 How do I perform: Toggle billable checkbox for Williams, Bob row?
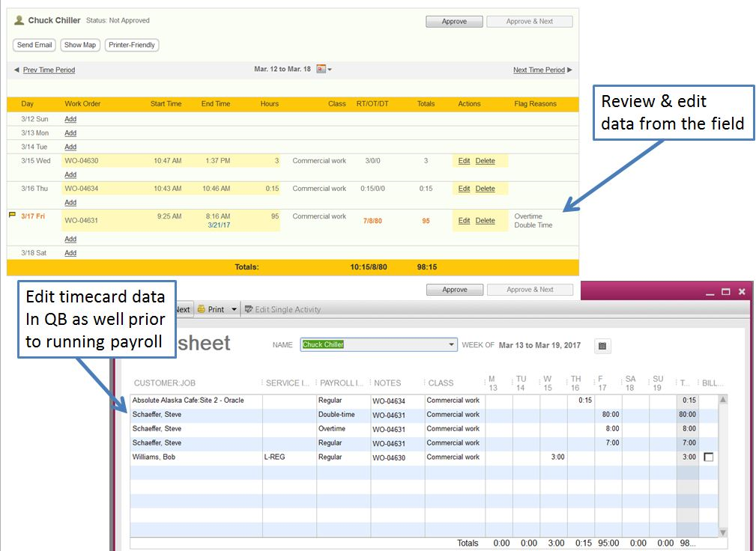click(708, 457)
